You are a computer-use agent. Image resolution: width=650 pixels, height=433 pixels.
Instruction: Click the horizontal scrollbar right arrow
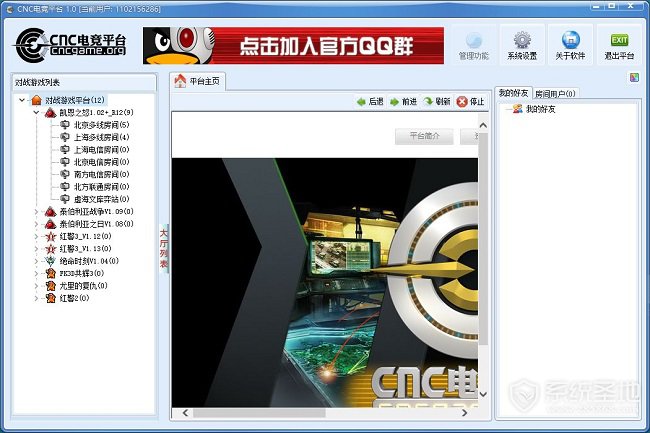(465, 413)
